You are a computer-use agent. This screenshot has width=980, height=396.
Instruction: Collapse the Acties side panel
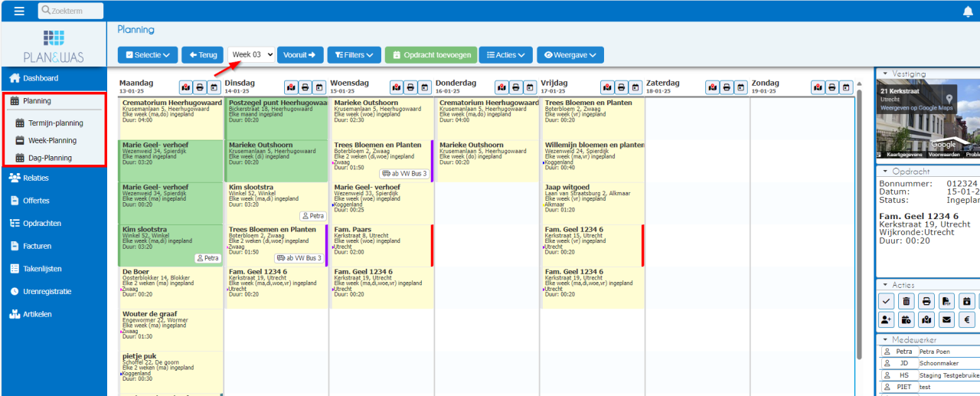886,285
